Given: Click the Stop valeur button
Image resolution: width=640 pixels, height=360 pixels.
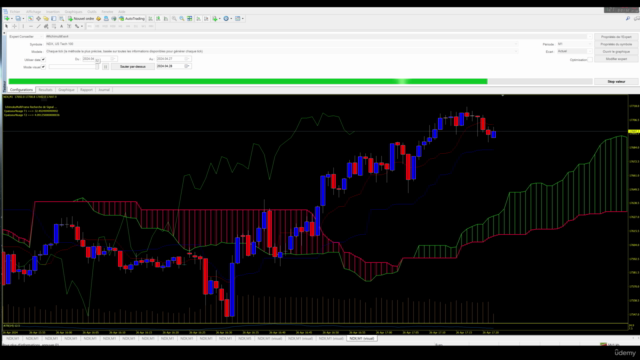Looking at the screenshot, I should click(x=616, y=82).
